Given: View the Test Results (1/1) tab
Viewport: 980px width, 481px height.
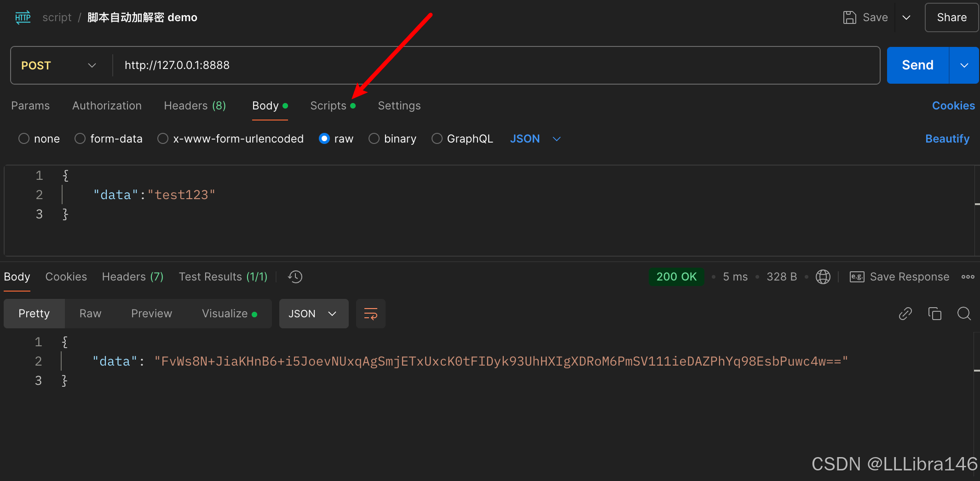Looking at the screenshot, I should tap(223, 277).
